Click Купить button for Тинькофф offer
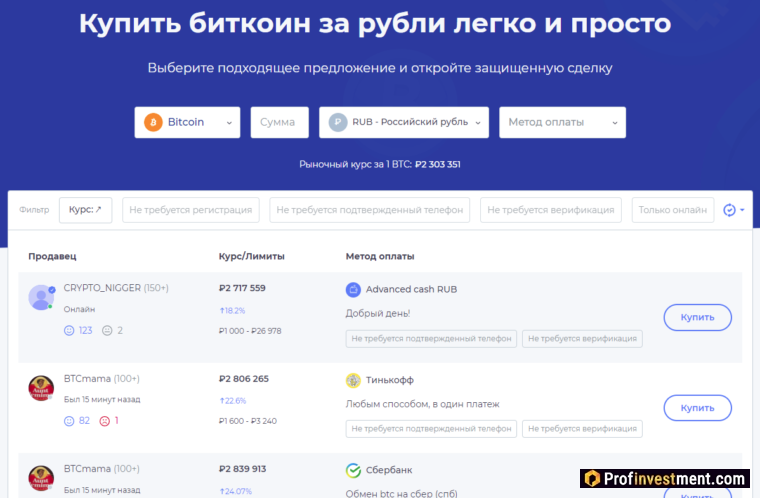The image size is (760, 498). (x=697, y=408)
